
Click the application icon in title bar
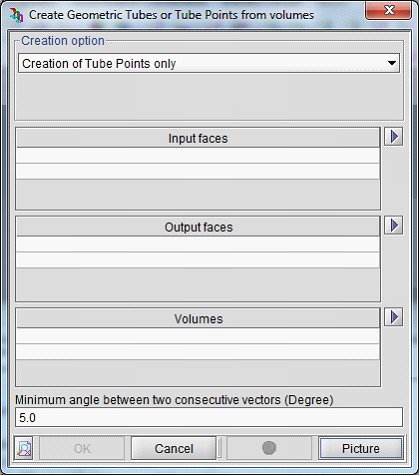[16, 15]
